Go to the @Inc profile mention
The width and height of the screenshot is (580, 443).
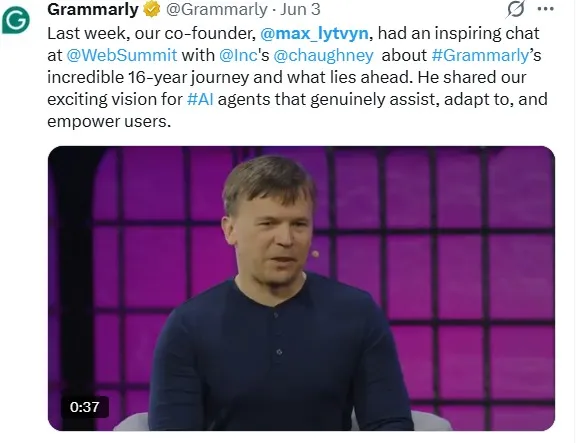click(238, 55)
